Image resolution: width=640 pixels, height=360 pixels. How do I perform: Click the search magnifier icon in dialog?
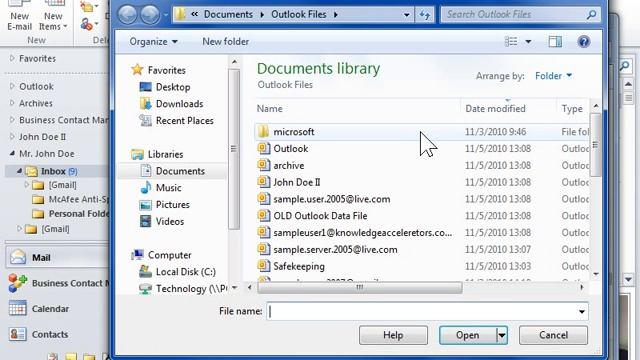591,15
